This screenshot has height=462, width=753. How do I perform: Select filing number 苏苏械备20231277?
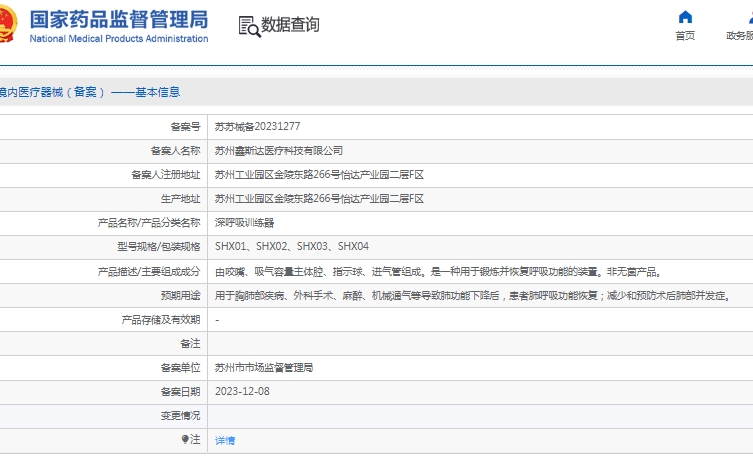tap(257, 126)
